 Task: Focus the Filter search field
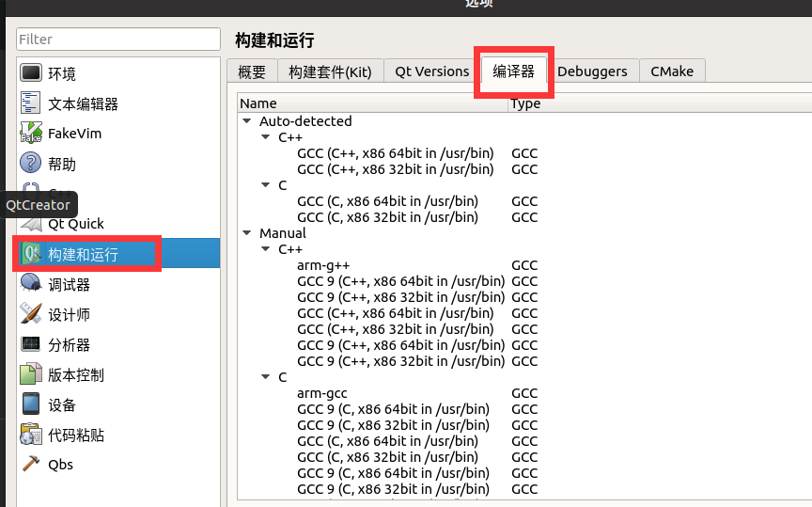pyautogui.click(x=118, y=39)
